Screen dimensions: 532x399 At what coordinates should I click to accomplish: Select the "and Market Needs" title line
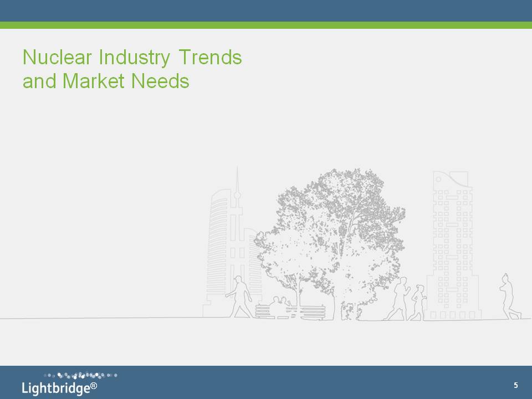tap(106, 81)
